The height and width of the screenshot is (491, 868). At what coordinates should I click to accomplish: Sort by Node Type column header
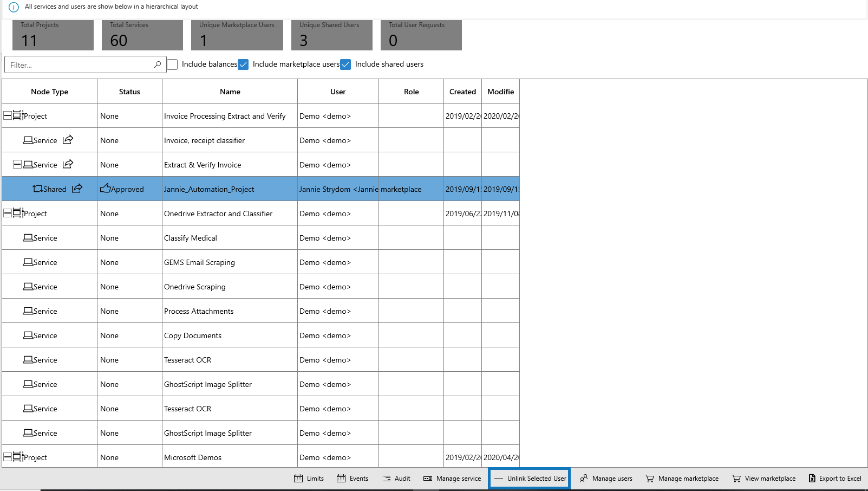[50, 92]
